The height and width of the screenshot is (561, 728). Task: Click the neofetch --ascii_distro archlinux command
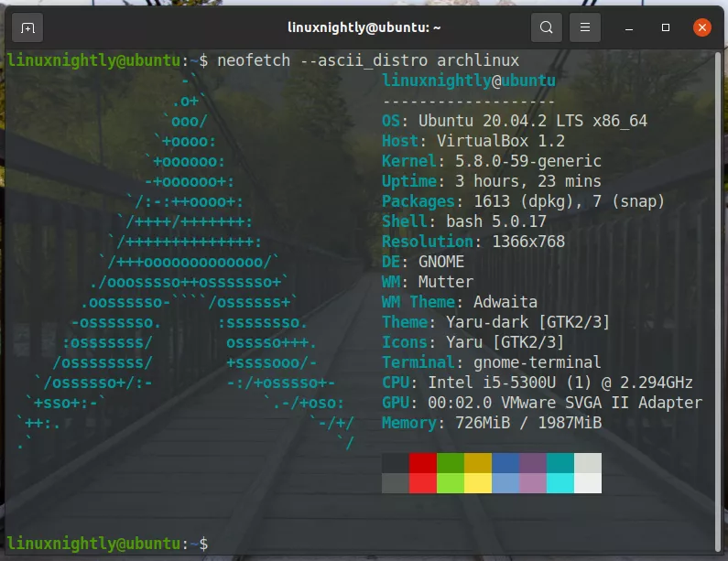pyautogui.click(x=368, y=60)
